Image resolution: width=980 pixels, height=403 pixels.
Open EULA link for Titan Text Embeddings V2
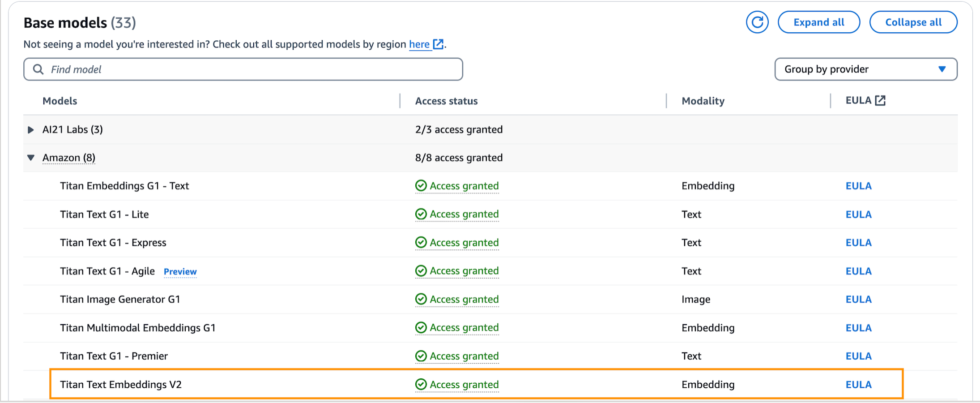click(858, 385)
